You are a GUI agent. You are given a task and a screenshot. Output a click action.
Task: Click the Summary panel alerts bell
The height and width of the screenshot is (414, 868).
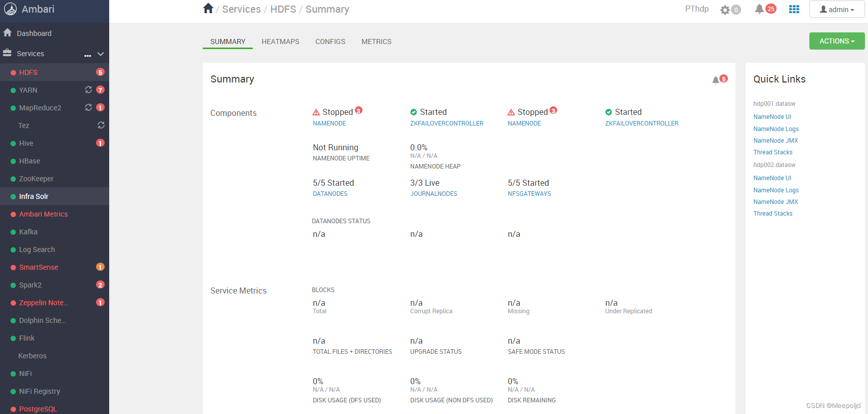tap(716, 80)
